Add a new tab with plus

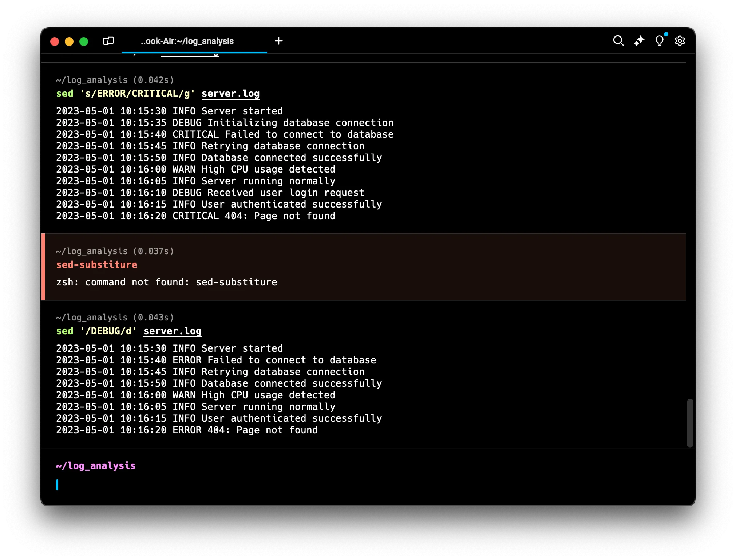[x=279, y=41]
